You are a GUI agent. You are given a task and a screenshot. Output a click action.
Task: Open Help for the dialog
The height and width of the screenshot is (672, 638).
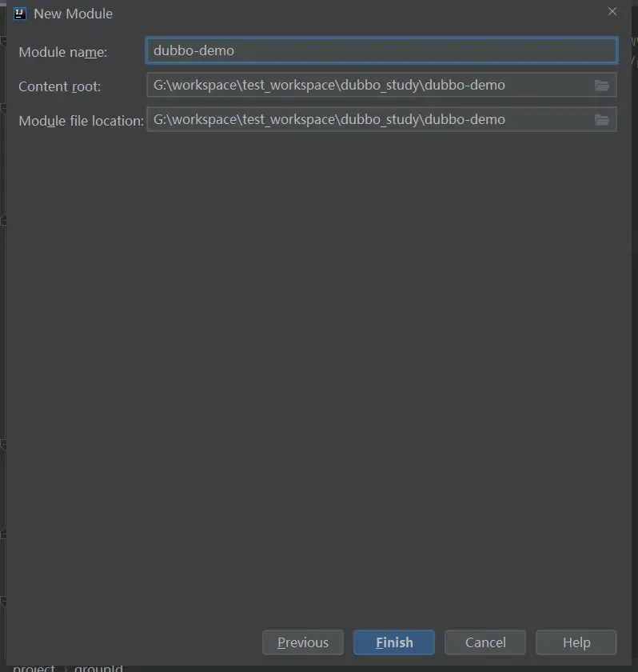(576, 642)
